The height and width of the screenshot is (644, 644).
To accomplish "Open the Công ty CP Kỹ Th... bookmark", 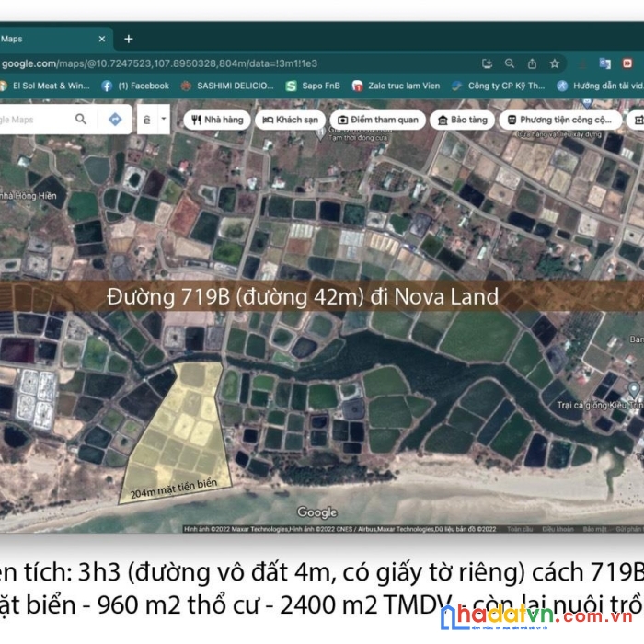I will click(499, 86).
